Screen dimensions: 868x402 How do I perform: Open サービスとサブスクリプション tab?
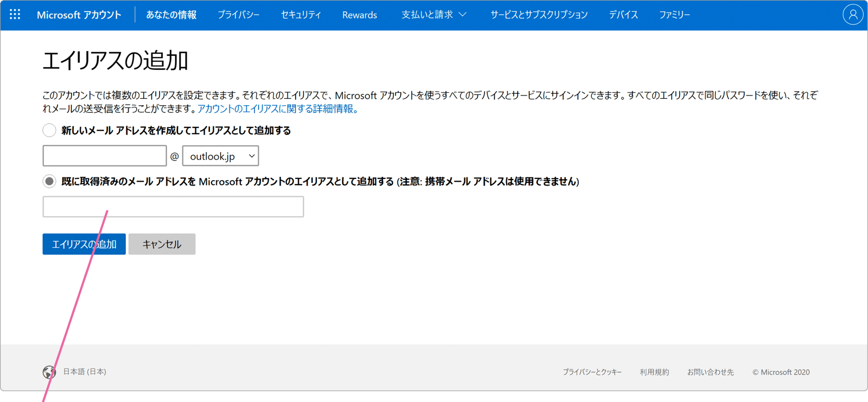click(539, 15)
